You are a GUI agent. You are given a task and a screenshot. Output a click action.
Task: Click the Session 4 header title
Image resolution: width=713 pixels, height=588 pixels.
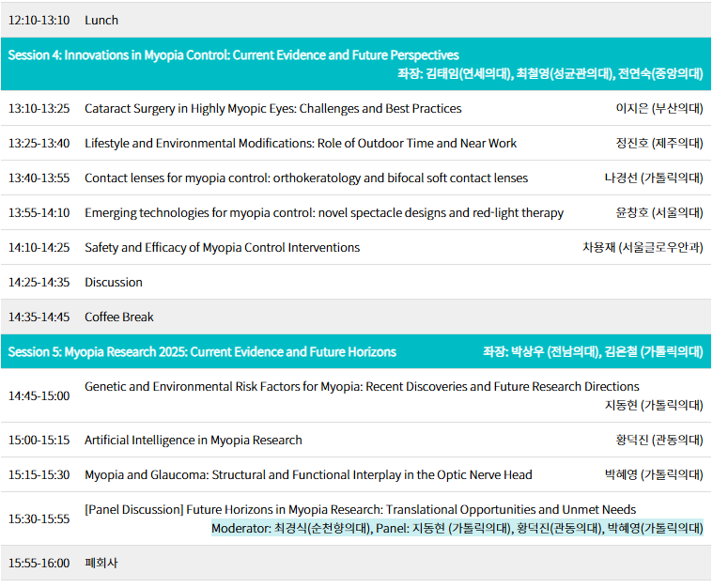click(233, 55)
